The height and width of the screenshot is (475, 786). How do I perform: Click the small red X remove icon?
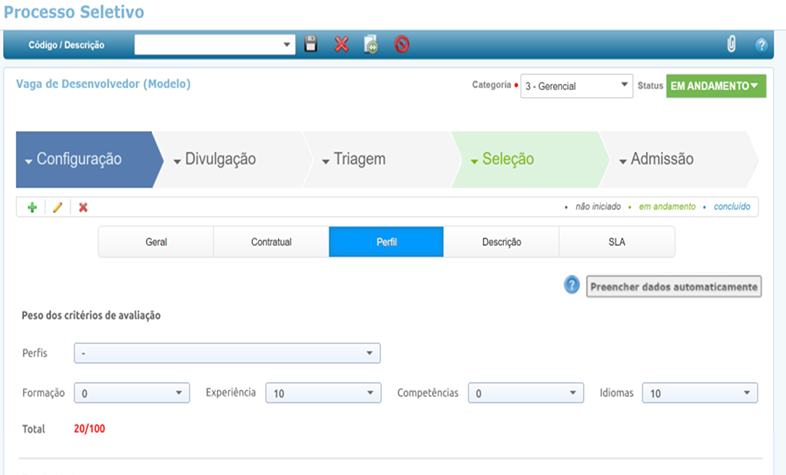83,207
